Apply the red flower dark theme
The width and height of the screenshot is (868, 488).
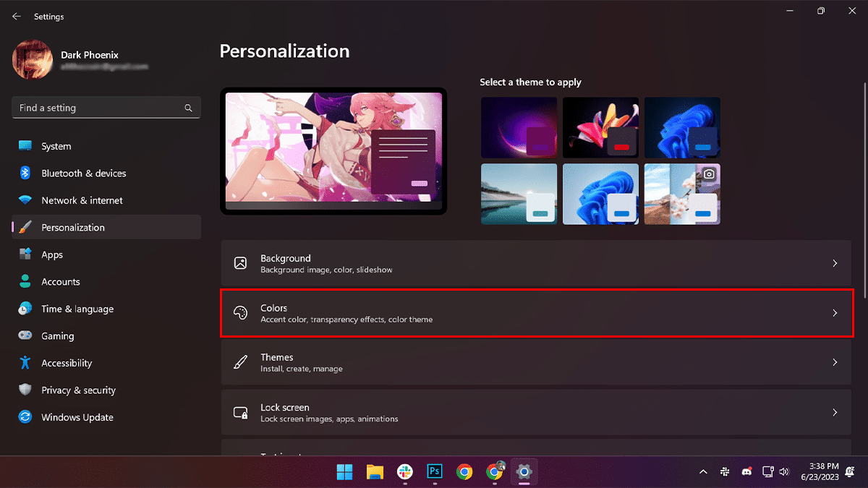600,128
